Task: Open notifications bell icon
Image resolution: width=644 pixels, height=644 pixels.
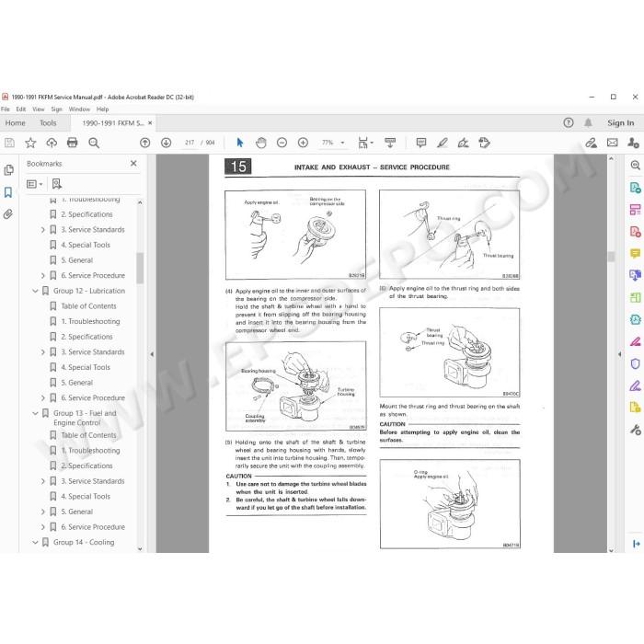Action: 588,122
